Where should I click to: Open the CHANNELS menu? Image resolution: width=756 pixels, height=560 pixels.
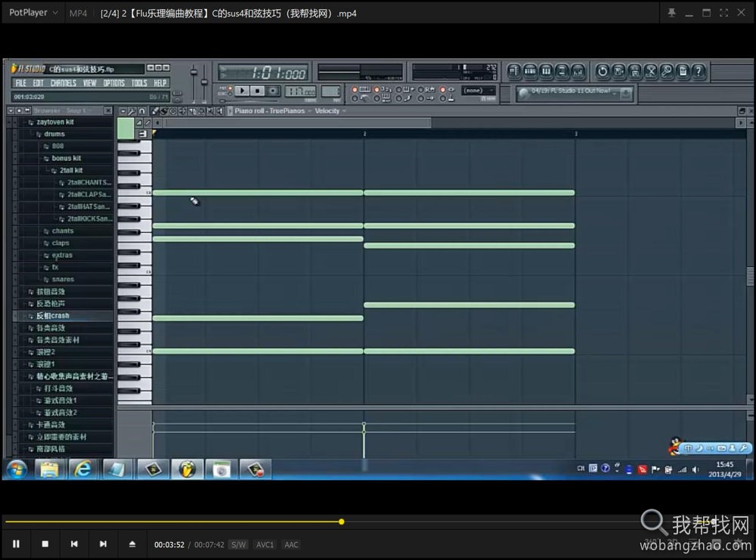click(x=64, y=83)
